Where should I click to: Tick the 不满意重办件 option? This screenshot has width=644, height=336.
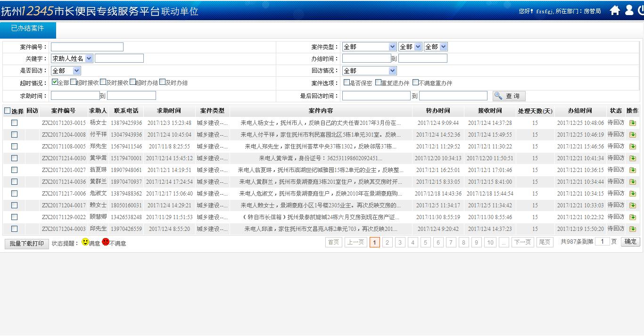(415, 82)
